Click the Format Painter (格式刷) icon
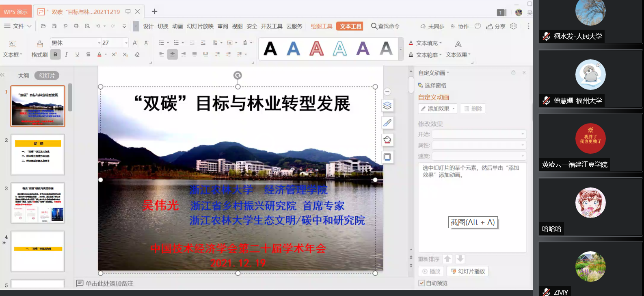644x296 pixels. pos(39,44)
